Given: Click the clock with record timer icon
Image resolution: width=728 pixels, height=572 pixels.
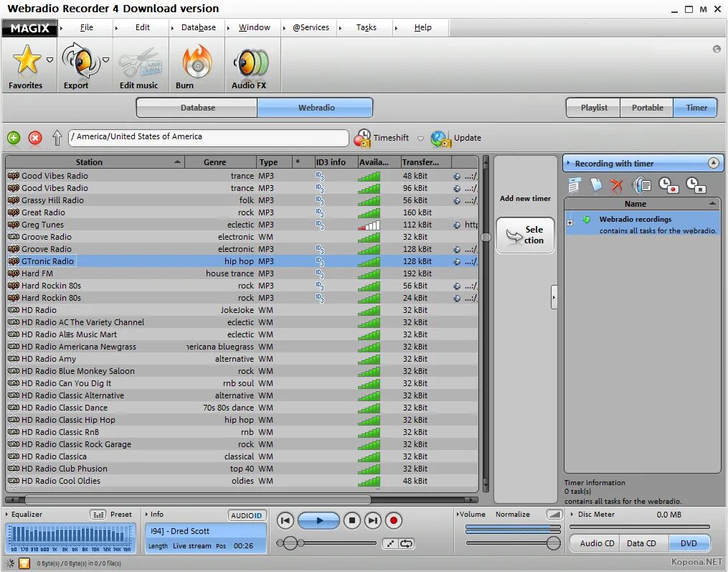Looking at the screenshot, I should [669, 185].
